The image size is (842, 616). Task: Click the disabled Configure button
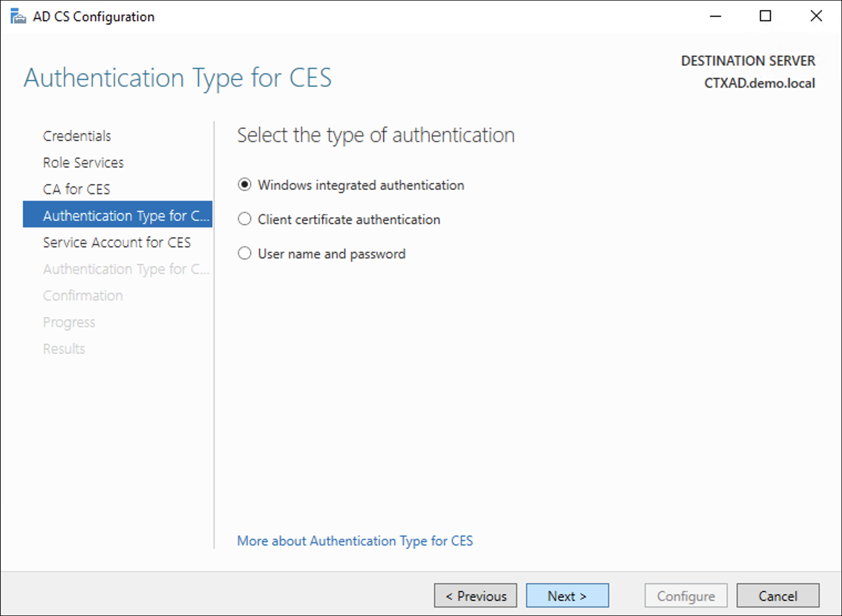pos(686,595)
